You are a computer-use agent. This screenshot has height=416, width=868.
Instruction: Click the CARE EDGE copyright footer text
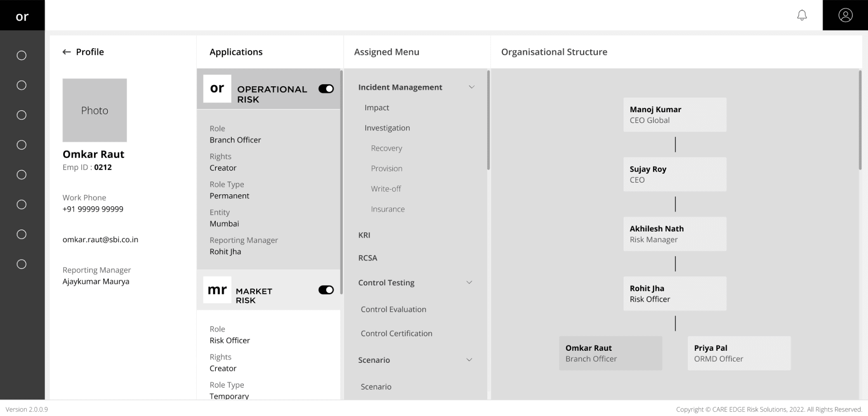tap(769, 409)
